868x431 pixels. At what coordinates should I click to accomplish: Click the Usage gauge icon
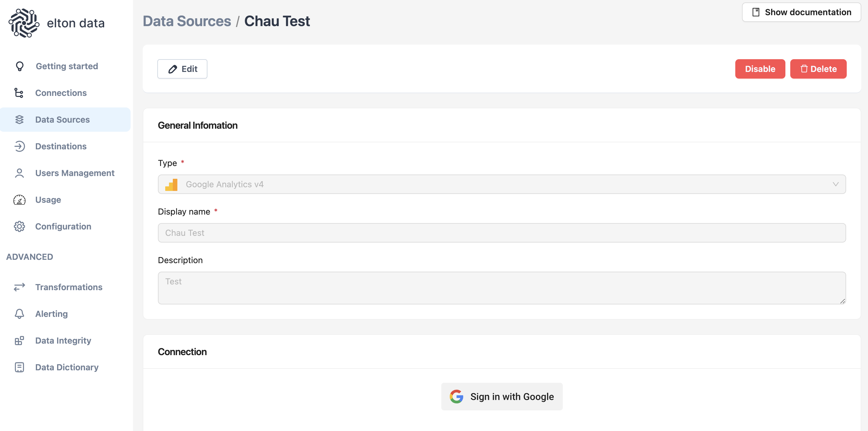pyautogui.click(x=19, y=200)
